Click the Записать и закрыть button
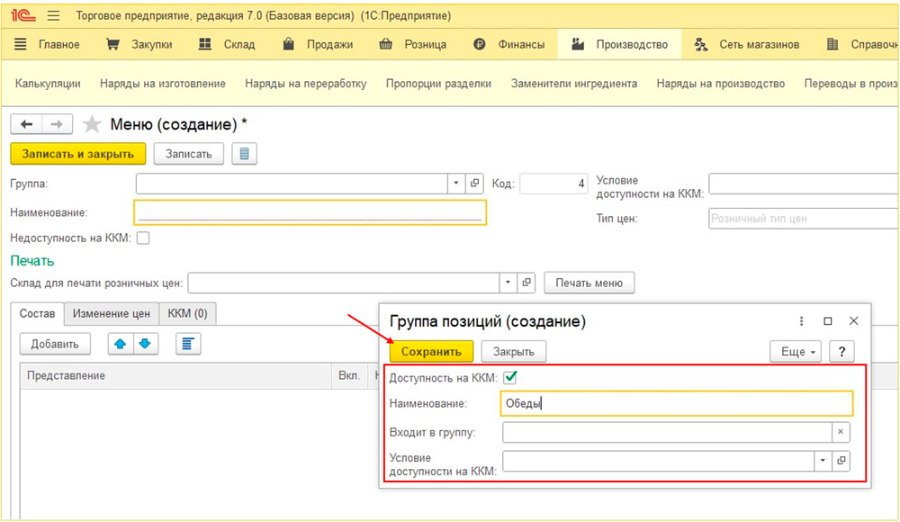 point(78,154)
